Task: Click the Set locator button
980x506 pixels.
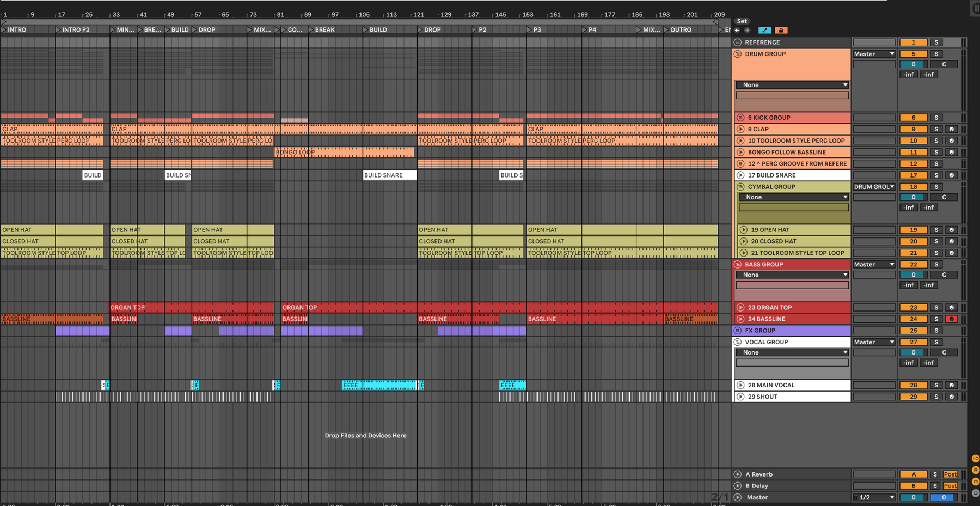Action: pyautogui.click(x=742, y=21)
